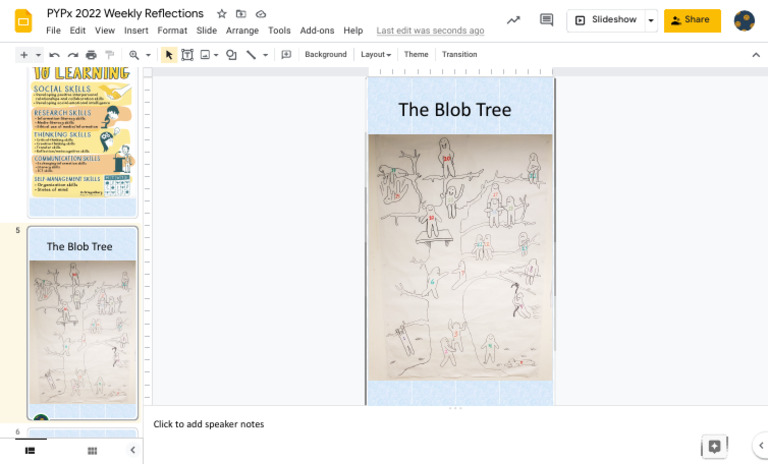The width and height of the screenshot is (768, 464).
Task: Open the Zoom dropdown arrow
Action: (x=148, y=55)
